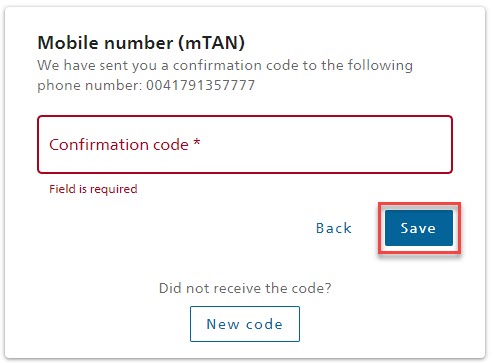Click the words 'phone number:' before the digits
The height and width of the screenshot is (363, 493).
point(90,86)
